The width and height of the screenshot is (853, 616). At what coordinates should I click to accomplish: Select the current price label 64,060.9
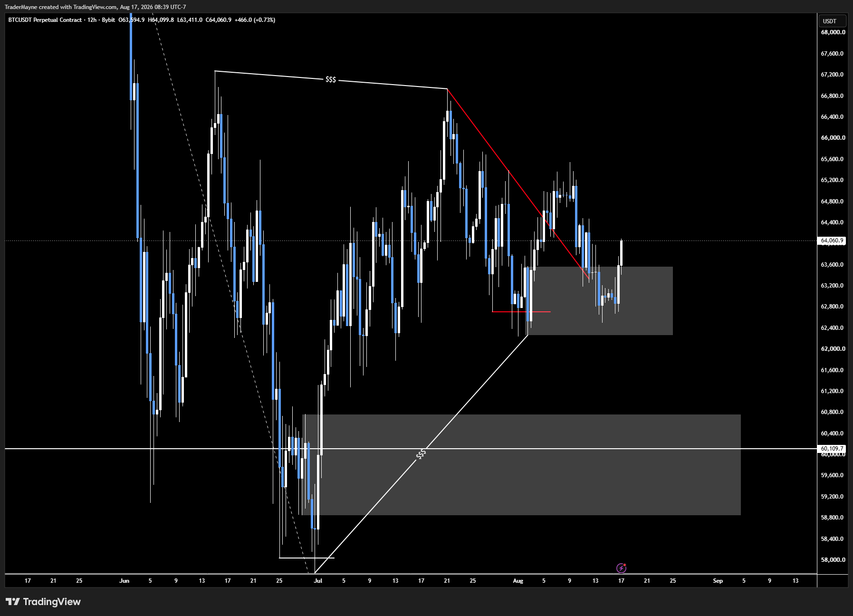[x=832, y=241]
